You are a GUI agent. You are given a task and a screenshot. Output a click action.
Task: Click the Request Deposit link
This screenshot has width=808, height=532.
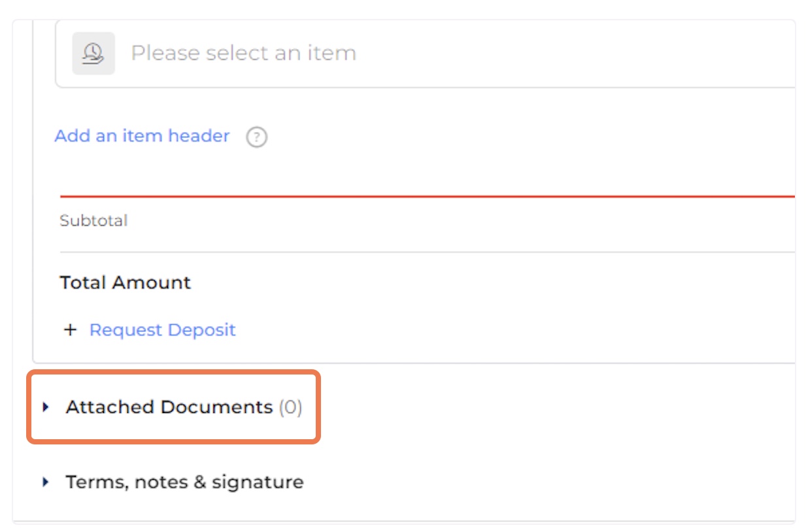click(x=162, y=329)
